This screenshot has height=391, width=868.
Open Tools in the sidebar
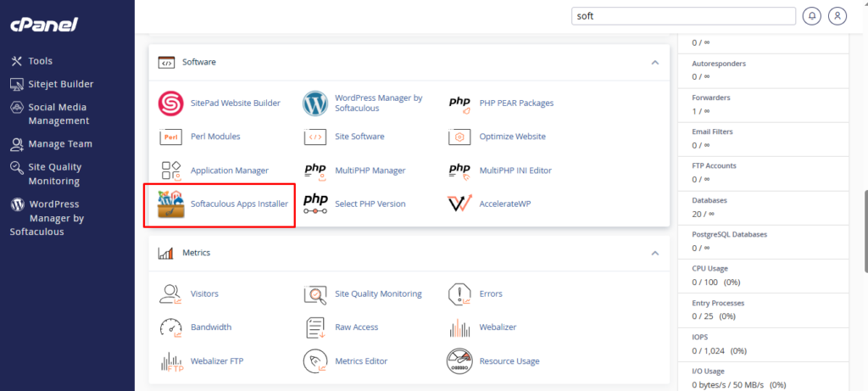click(x=32, y=61)
